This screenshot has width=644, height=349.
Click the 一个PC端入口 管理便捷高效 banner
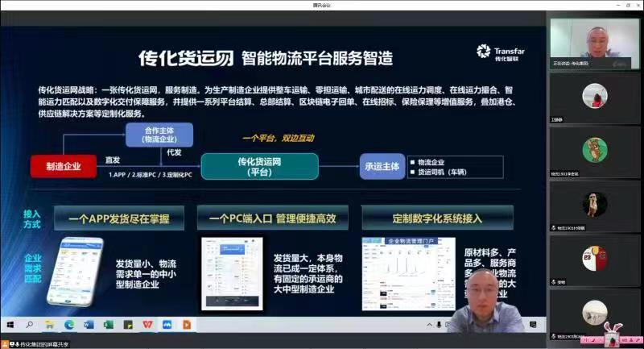[273, 218]
